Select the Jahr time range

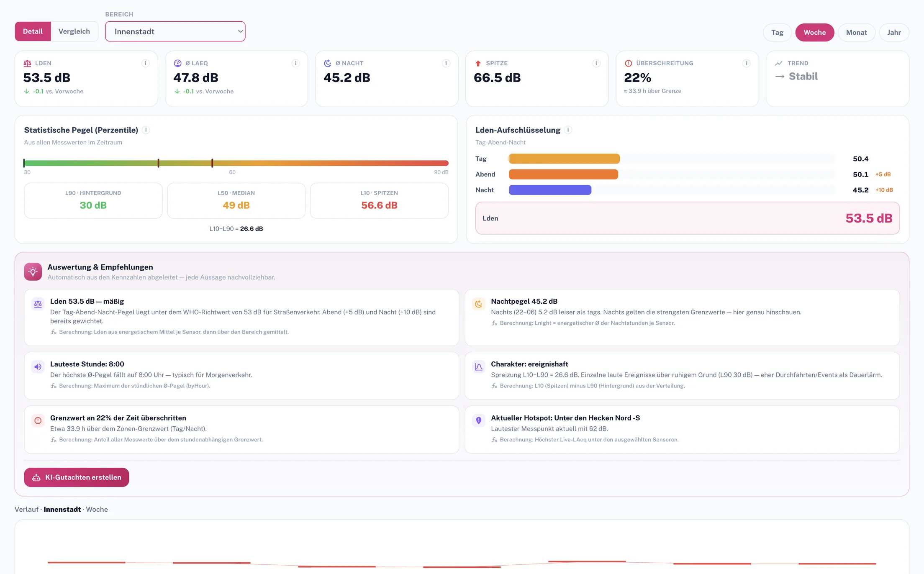tap(894, 33)
